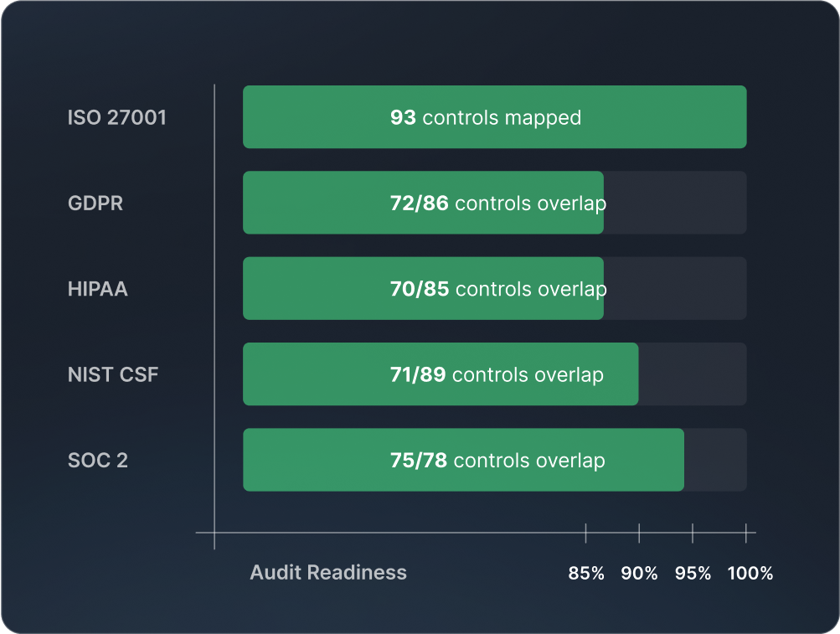Select the NIST CSF framework label
840x634 pixels.
click(x=112, y=374)
